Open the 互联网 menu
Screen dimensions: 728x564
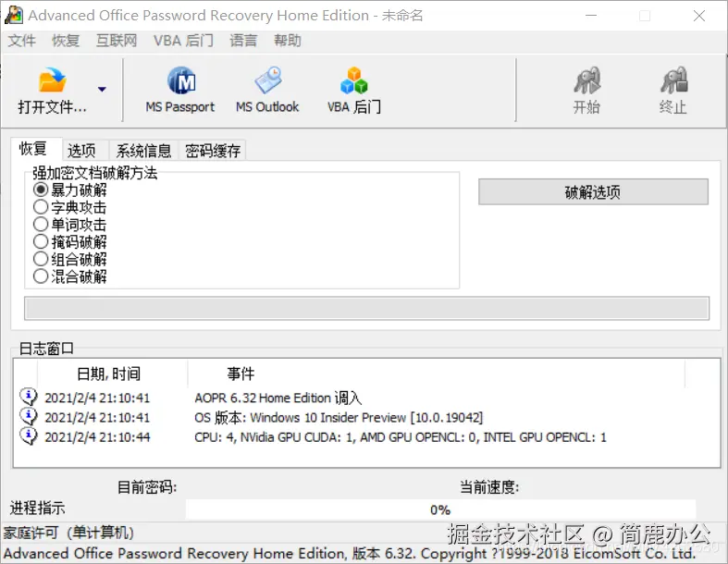click(x=117, y=41)
